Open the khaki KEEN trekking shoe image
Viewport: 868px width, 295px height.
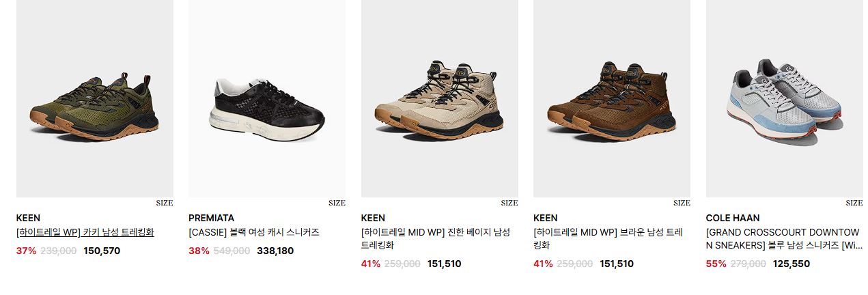point(95,98)
